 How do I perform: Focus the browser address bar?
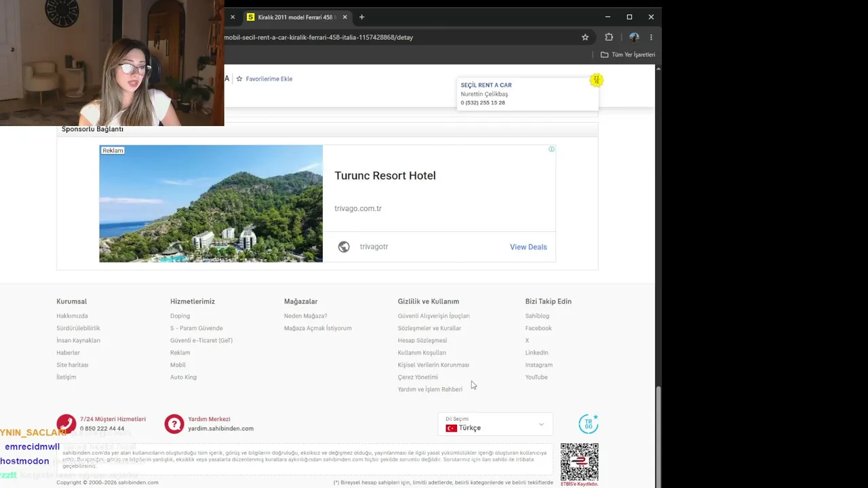point(400,37)
